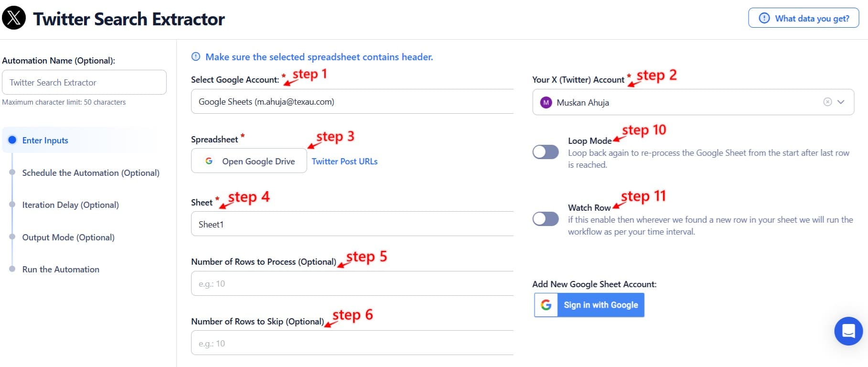This screenshot has height=367, width=868.
Task: Click the blue dot beside Enter Inputs
Action: pos(12,140)
